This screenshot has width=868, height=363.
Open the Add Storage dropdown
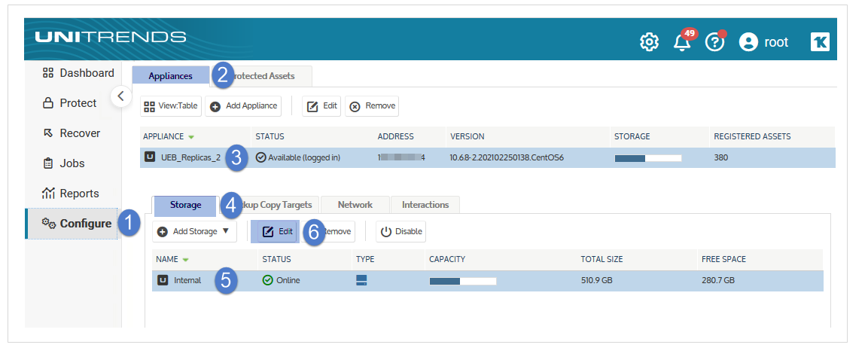(194, 232)
